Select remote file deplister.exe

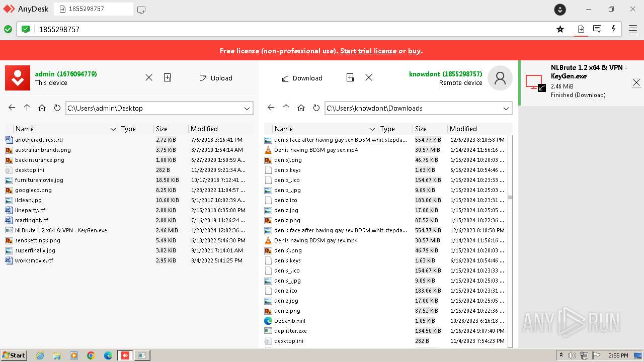pyautogui.click(x=290, y=331)
